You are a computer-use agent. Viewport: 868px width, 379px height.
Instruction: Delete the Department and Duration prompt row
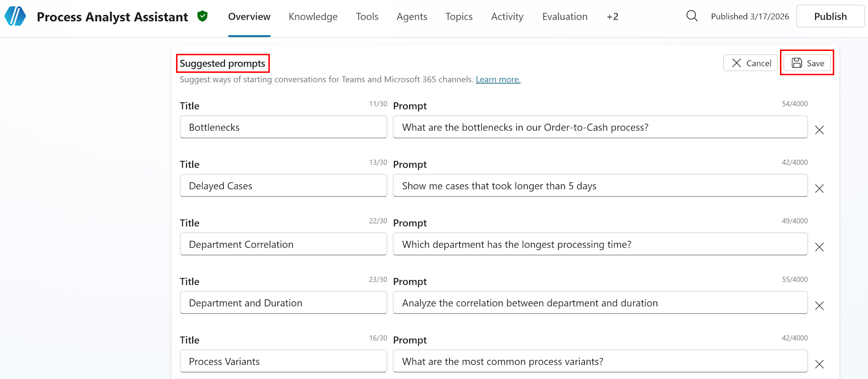[x=819, y=305]
